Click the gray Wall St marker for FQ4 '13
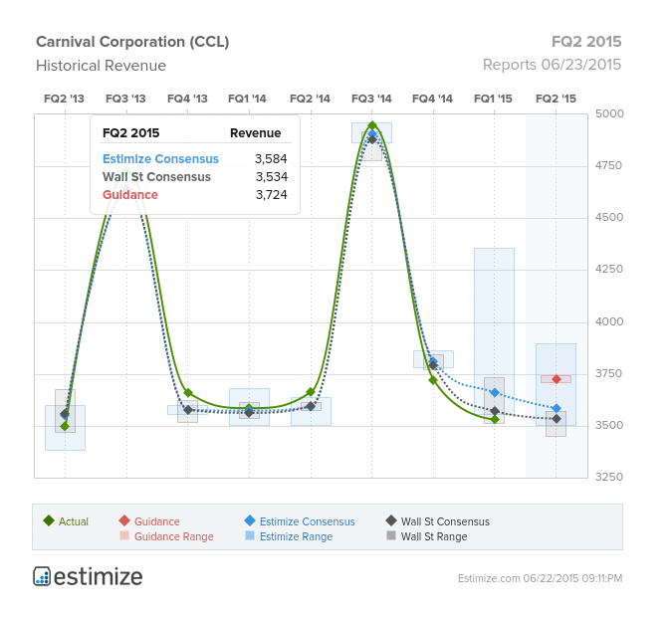The height and width of the screenshot is (617, 672). coord(188,410)
